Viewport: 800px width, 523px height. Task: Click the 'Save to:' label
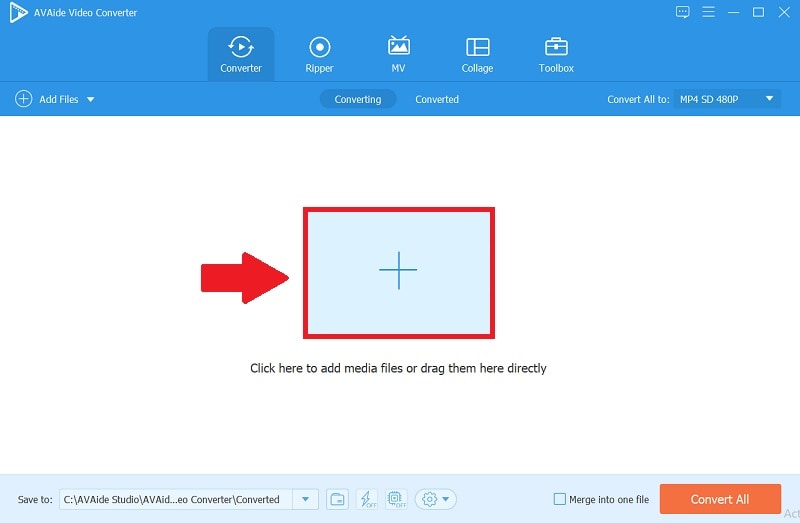tap(35, 500)
